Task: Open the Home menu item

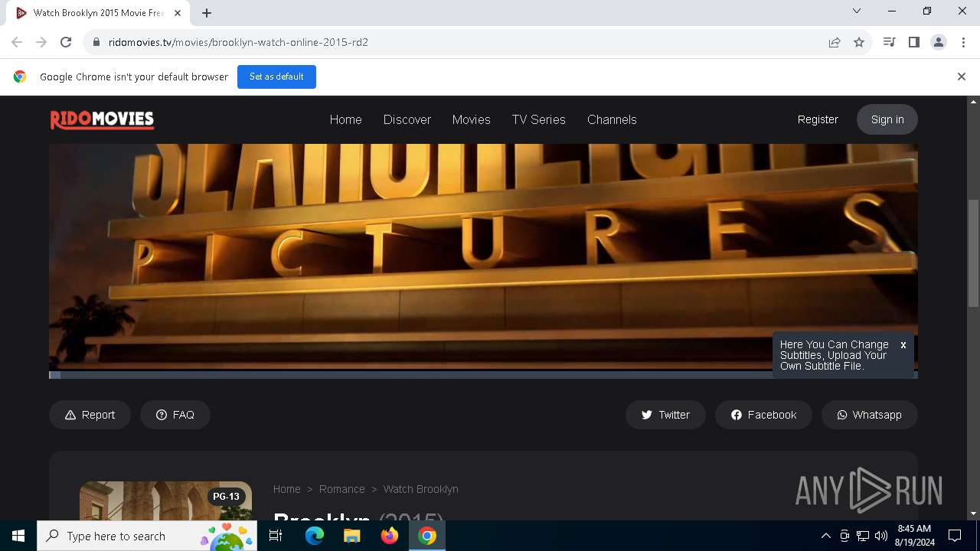Action: point(345,119)
